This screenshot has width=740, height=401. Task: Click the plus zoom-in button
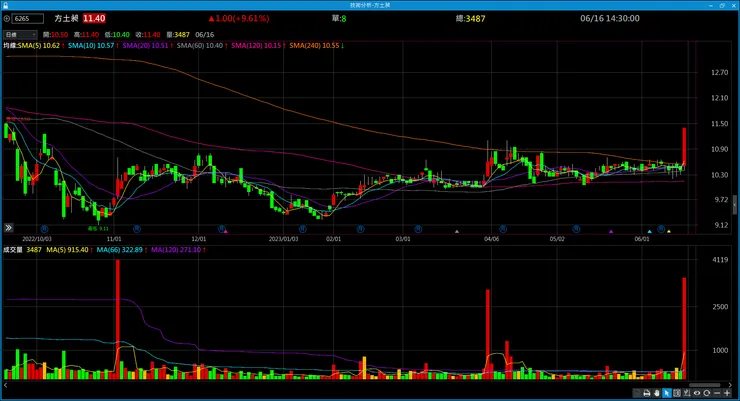point(727,393)
